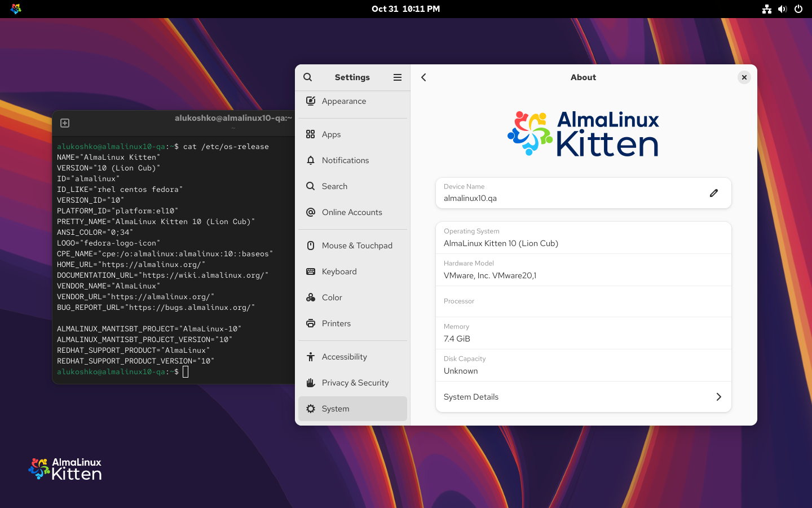Image resolution: width=812 pixels, height=508 pixels.
Task: Click the volume icon in the top bar
Action: coord(783,8)
